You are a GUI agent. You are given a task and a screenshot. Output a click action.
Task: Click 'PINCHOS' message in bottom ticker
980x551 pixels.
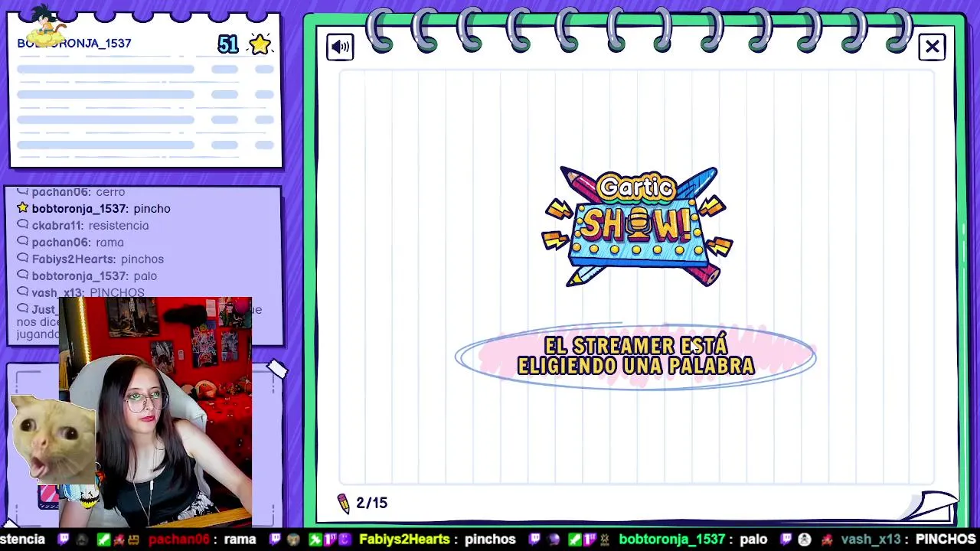click(946, 540)
